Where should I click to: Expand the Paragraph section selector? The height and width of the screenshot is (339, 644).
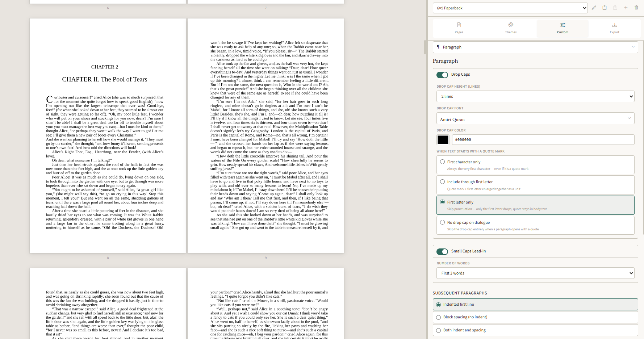(535, 47)
